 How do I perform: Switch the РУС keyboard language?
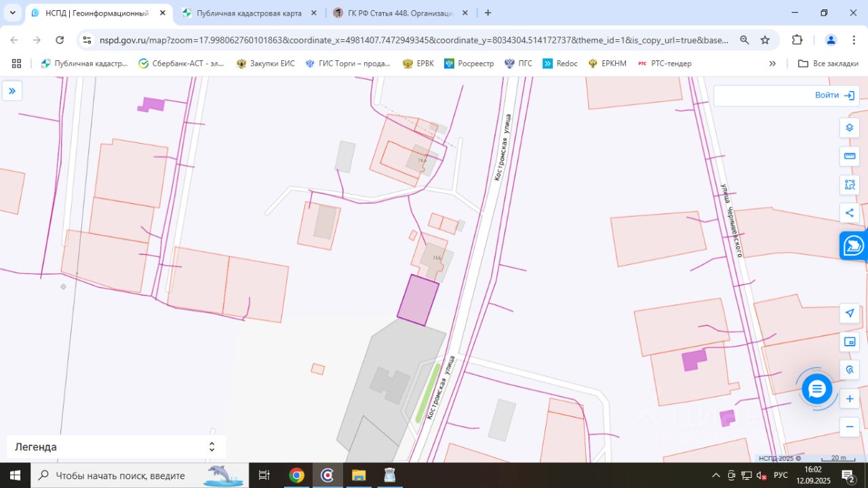tap(781, 475)
